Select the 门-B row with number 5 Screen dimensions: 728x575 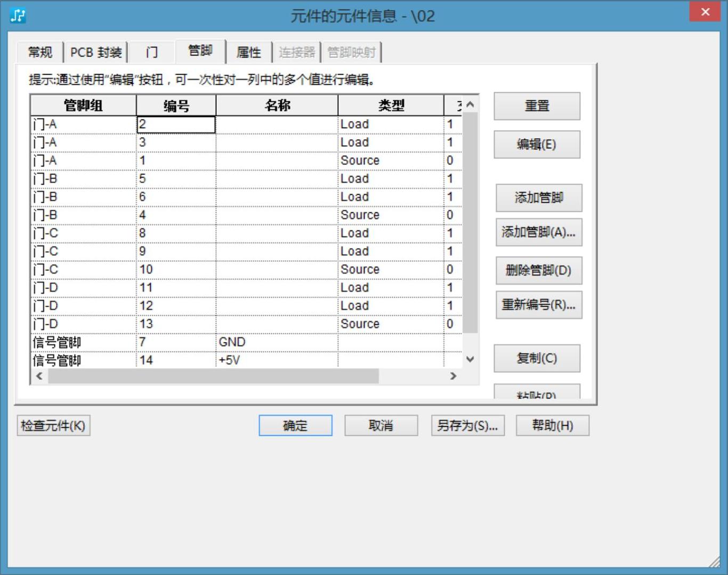(246, 179)
